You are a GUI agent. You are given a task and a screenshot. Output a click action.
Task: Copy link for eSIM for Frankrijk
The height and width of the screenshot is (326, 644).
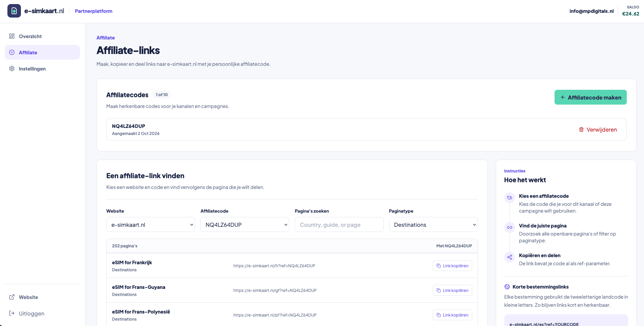pyautogui.click(x=452, y=266)
